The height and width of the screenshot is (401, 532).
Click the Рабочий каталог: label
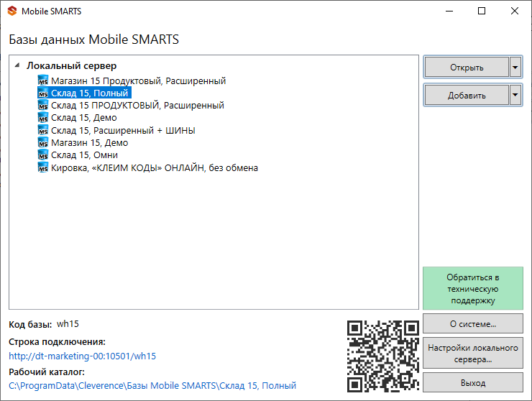47,372
